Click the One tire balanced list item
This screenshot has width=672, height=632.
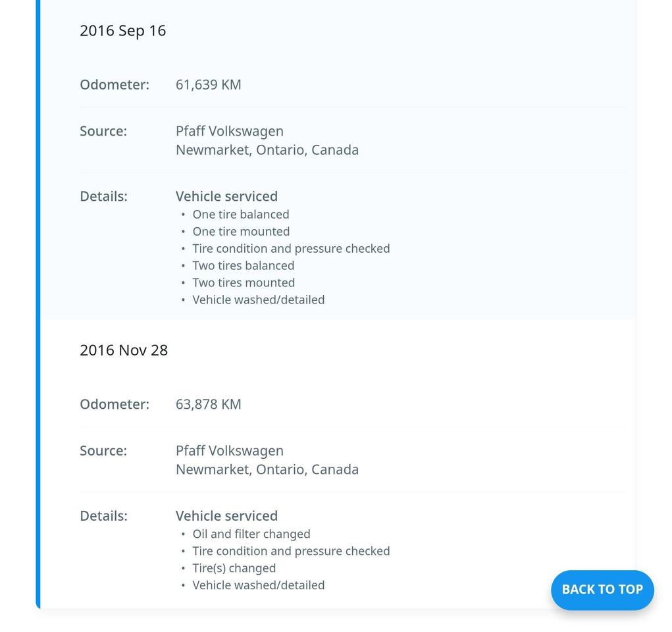pyautogui.click(x=240, y=214)
